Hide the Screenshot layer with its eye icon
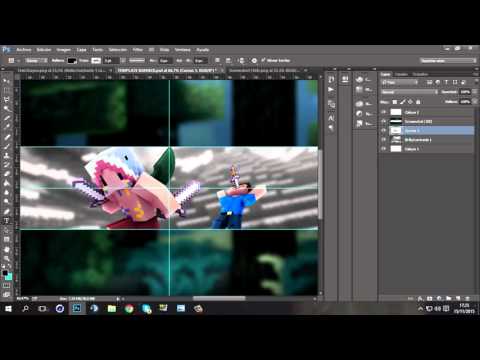The width and height of the screenshot is (480, 360). point(383,121)
